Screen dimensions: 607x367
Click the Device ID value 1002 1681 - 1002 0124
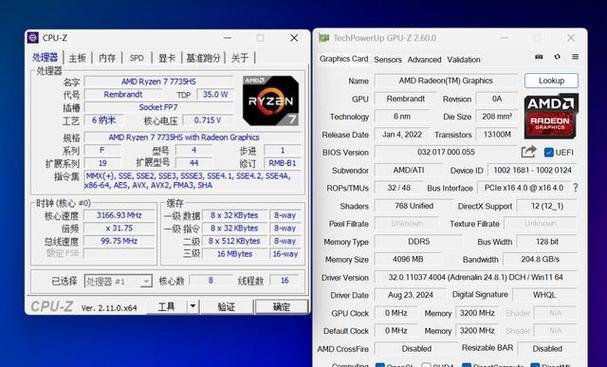532,170
